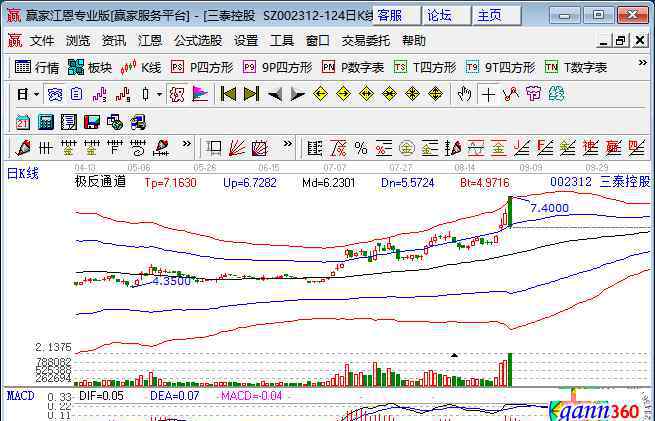Open the T数字表 tool
Screen dimensions: 655x421
tap(576, 67)
